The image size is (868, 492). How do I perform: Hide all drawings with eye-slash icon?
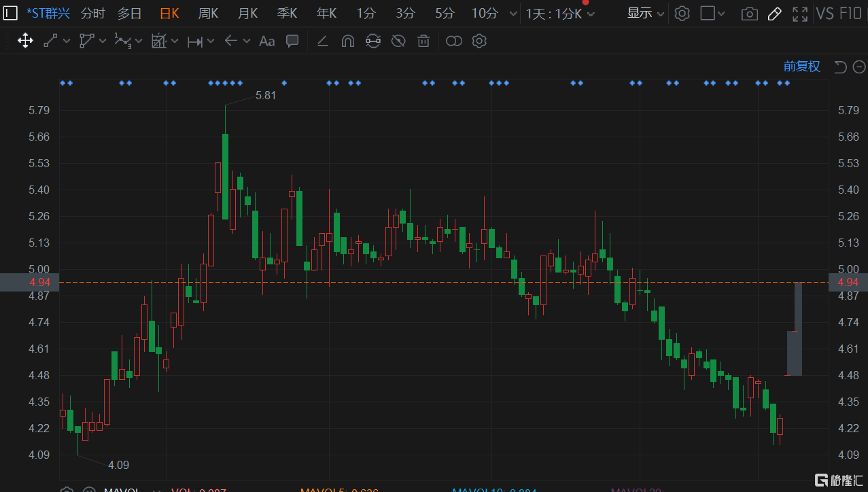point(398,41)
